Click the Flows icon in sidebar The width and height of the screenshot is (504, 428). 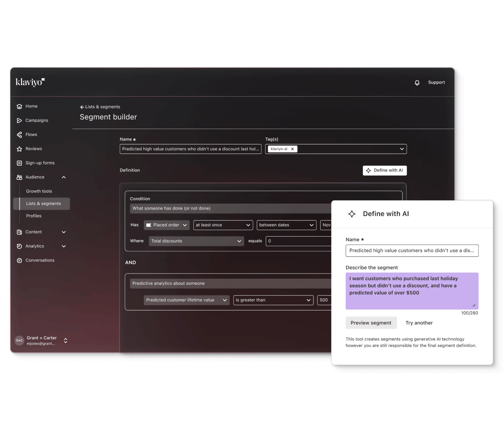(x=19, y=135)
